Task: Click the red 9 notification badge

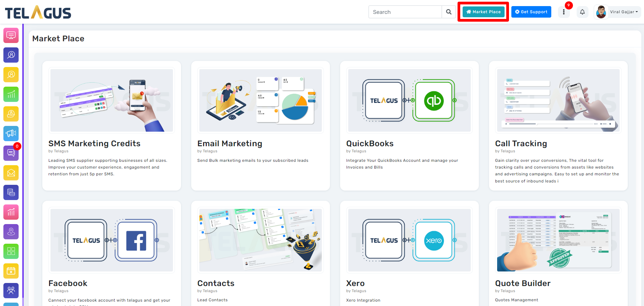Action: (x=569, y=5)
